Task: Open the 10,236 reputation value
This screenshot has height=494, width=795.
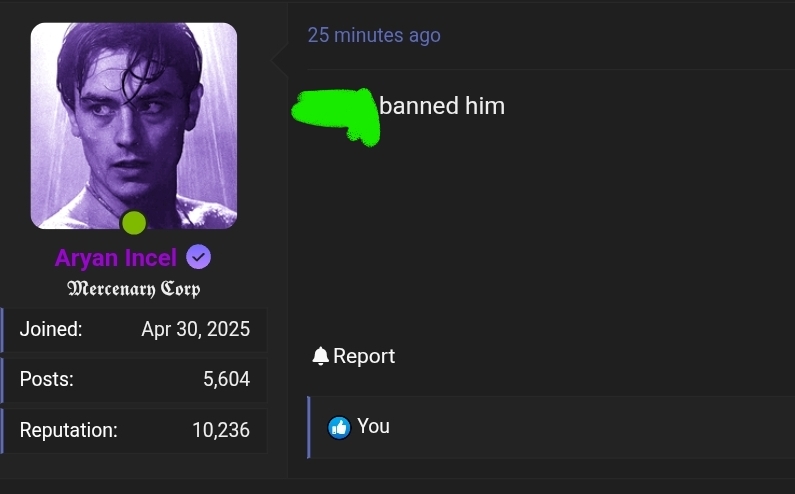Action: tap(221, 430)
